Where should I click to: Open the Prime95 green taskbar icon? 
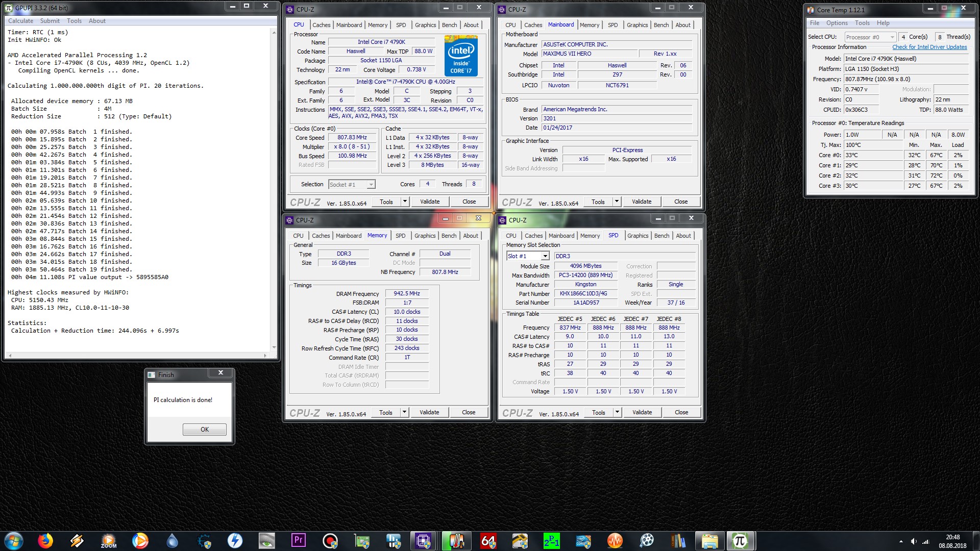(552, 541)
